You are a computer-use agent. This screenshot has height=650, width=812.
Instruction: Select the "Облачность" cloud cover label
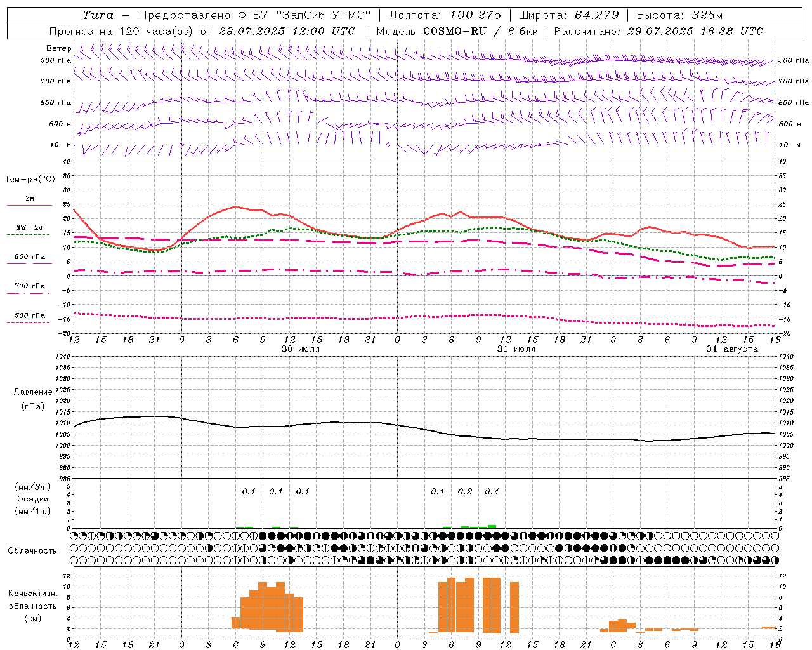(32, 551)
